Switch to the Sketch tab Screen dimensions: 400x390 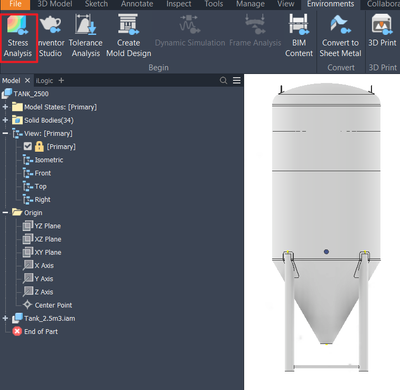(96, 4)
